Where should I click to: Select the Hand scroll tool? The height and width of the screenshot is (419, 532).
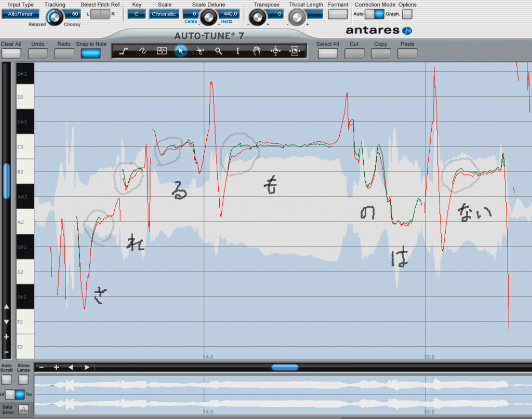pos(257,51)
